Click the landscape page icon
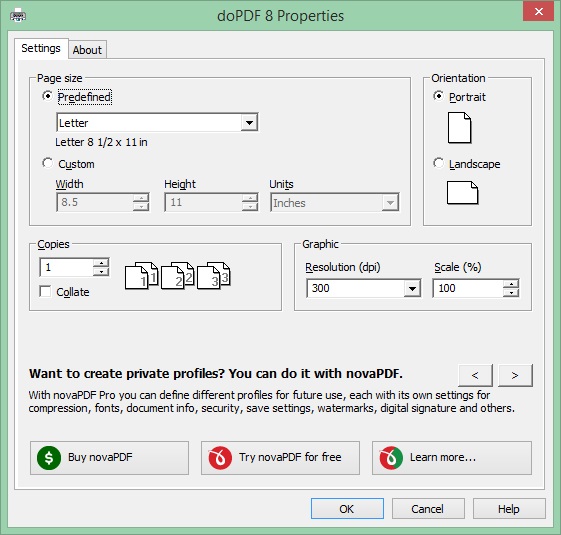This screenshot has width=561, height=535. tap(463, 193)
